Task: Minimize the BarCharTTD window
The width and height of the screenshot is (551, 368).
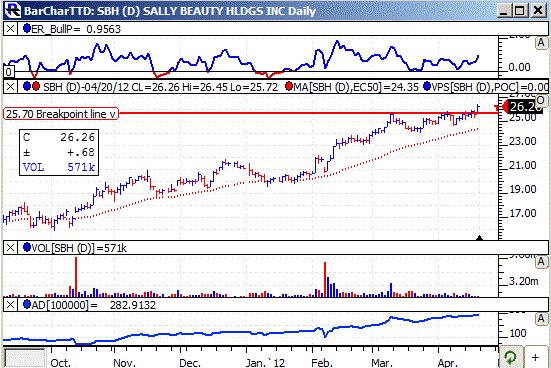Action: point(504,10)
